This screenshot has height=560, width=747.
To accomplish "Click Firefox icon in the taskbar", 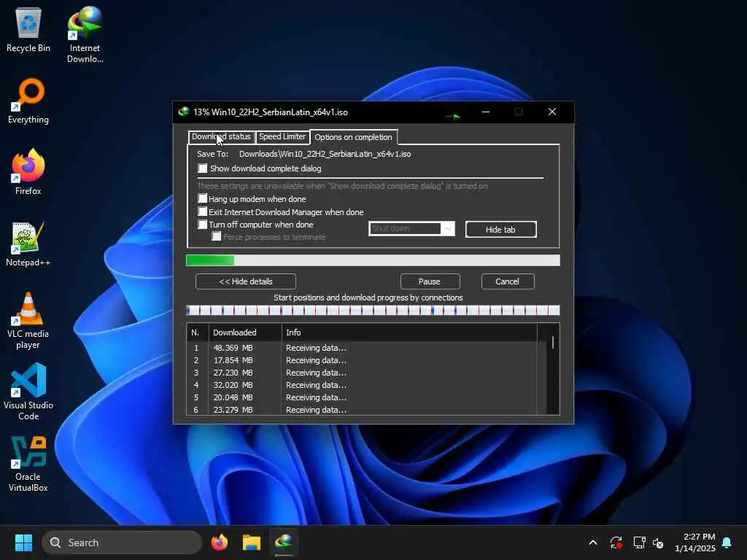I will (x=220, y=542).
